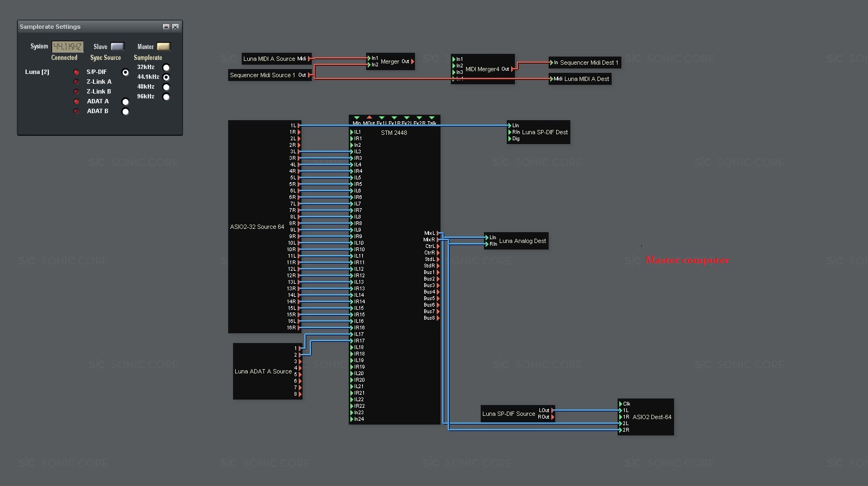
Task: Click the Bus1 output port arrow
Action: (x=438, y=272)
